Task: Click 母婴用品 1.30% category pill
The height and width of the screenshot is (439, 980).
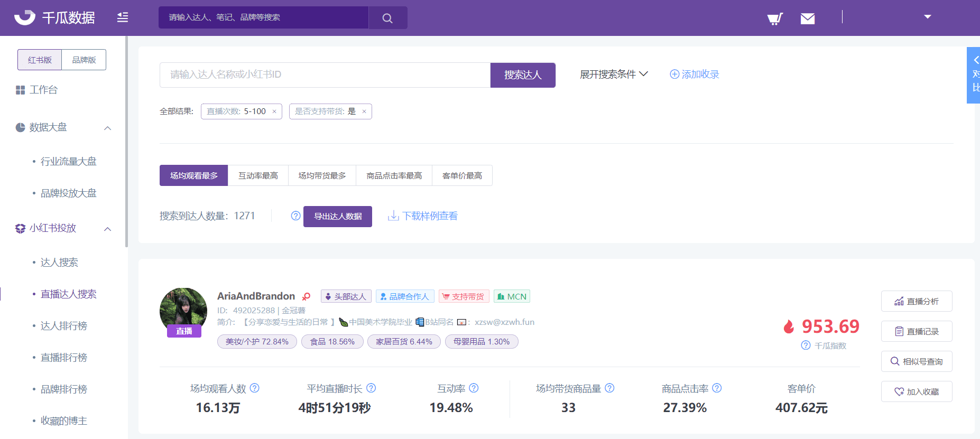Action: (482, 342)
